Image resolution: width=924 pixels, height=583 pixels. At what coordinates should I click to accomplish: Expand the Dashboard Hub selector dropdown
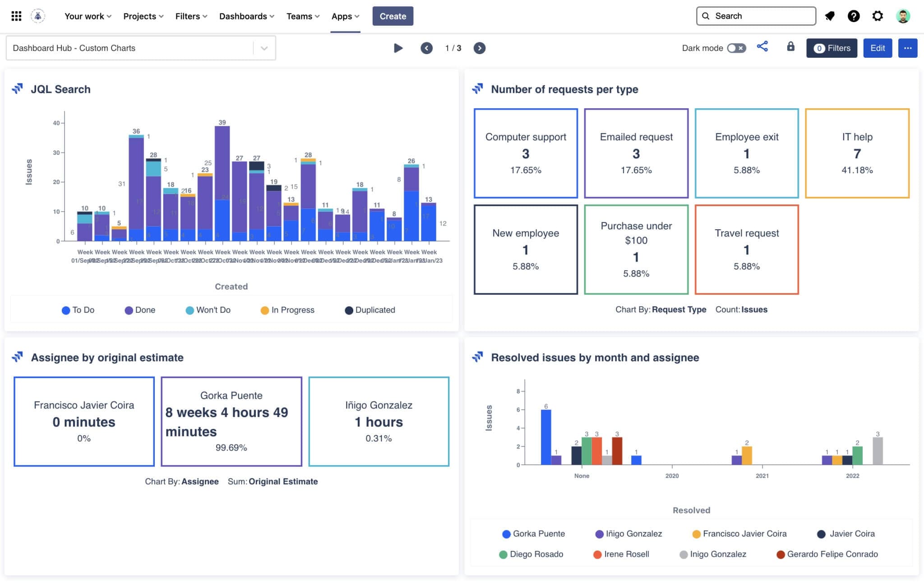[x=264, y=48]
